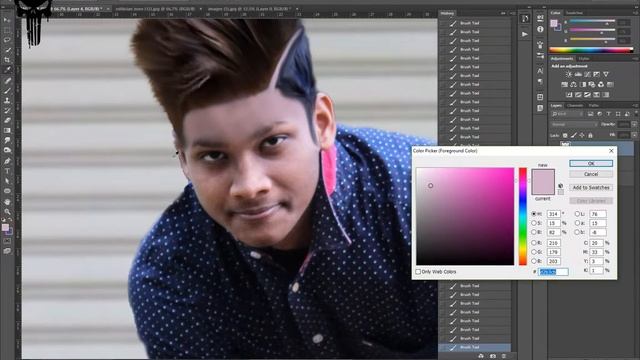Open the Actions panel play icon
Image resolution: width=640 pixels, height=360 pixels.
(x=525, y=34)
